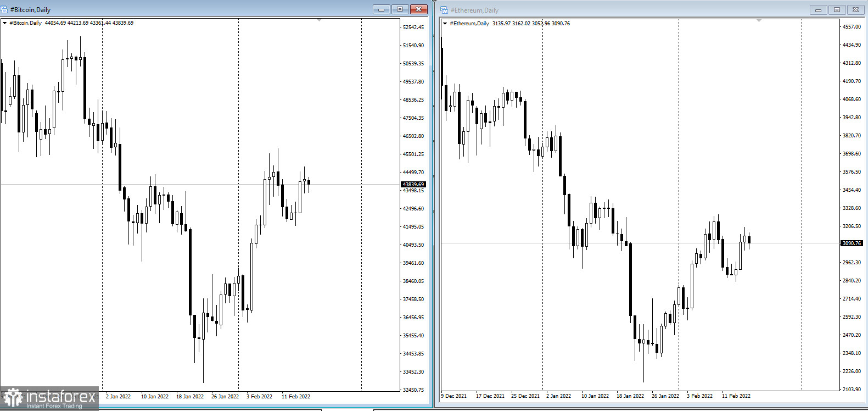Click the Bitcoin current price label 43839.69
This screenshot has width=868, height=411.
click(413, 185)
